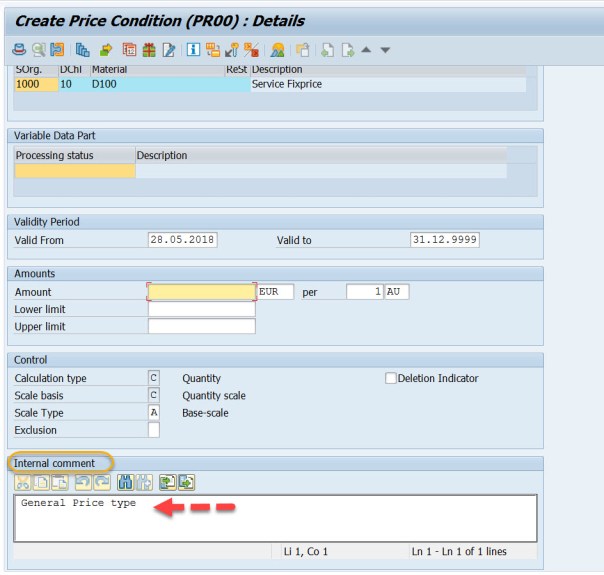This screenshot has height=575, width=604.
Task: Go to previous condition with up arrow
Action: pyautogui.click(x=367, y=49)
